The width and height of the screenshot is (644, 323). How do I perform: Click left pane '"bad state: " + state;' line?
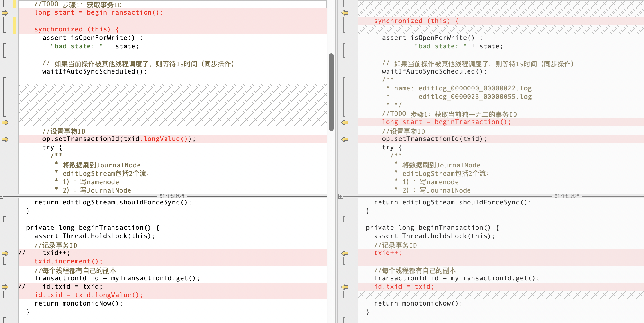pyautogui.click(x=95, y=46)
